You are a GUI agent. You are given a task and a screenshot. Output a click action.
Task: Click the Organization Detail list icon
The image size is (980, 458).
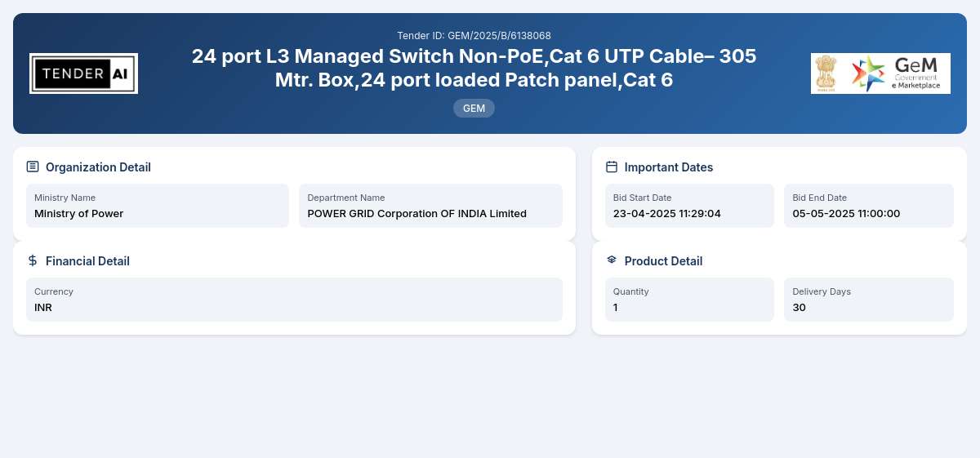pyautogui.click(x=33, y=167)
